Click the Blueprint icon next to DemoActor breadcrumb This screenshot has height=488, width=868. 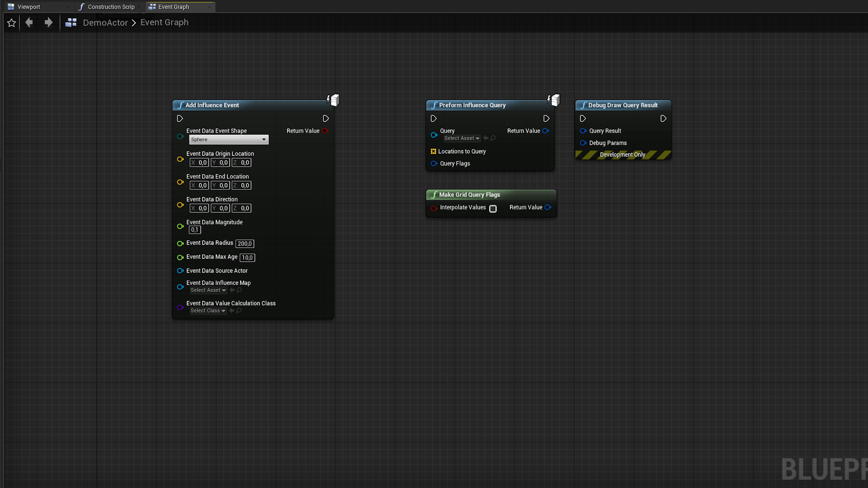71,22
